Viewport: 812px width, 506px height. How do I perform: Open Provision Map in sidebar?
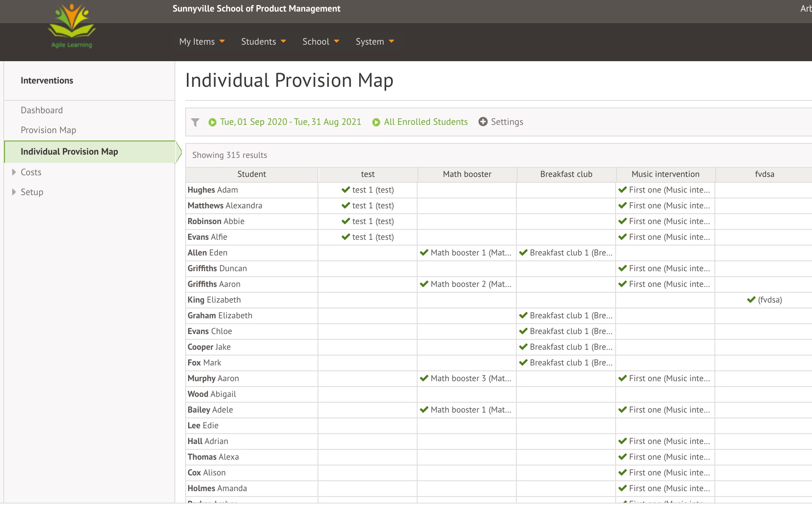tap(48, 130)
